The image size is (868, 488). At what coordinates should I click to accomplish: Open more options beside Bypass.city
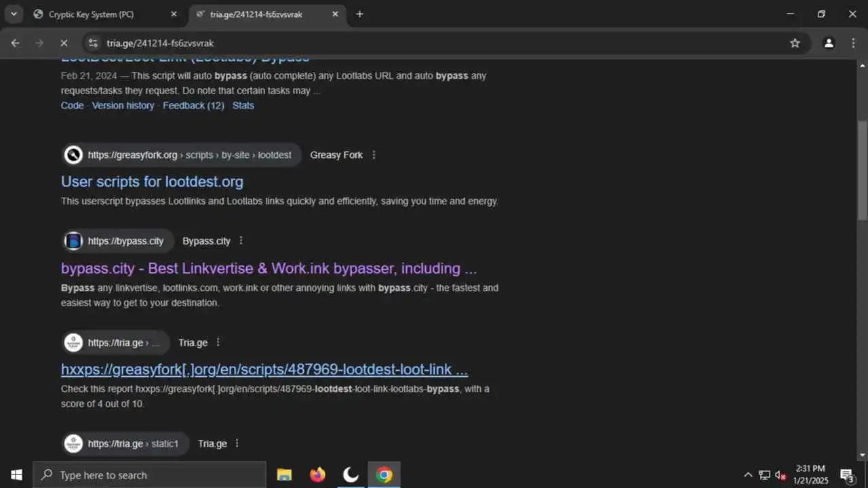[241, 241]
